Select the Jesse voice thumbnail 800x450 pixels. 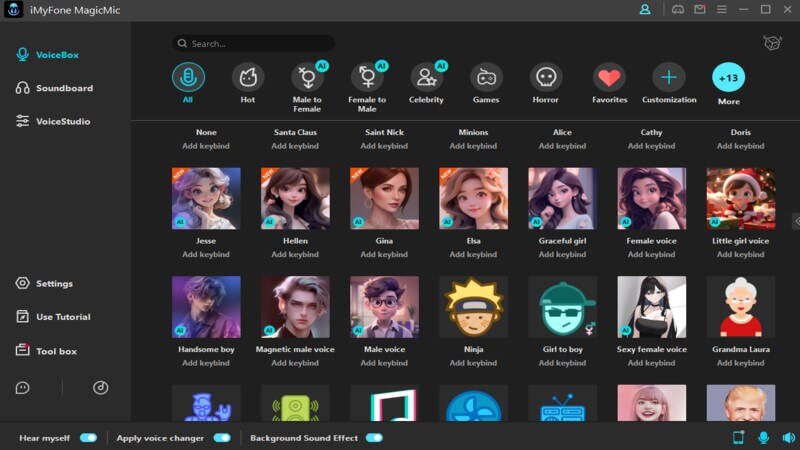(206, 198)
